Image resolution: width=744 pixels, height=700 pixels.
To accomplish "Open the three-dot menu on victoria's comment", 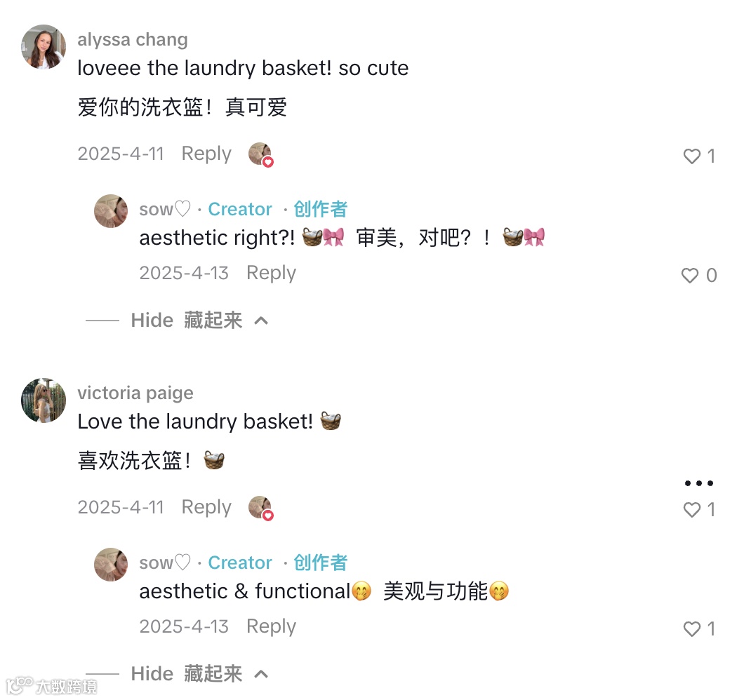I will (699, 483).
